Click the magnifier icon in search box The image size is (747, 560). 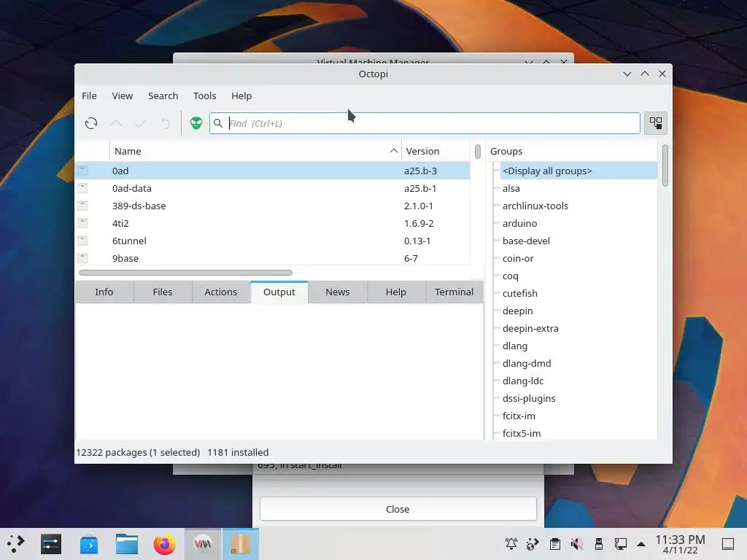click(x=218, y=123)
